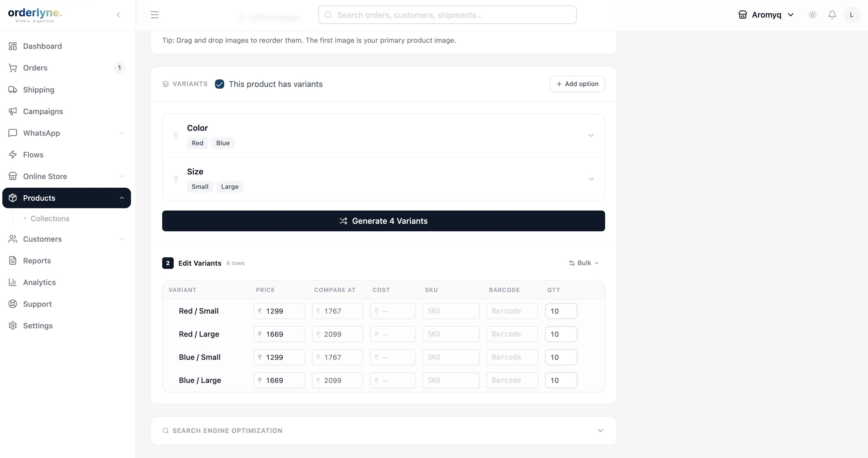Click the store icon beside Aromyq
Image resolution: width=868 pixels, height=458 pixels.
pyautogui.click(x=743, y=15)
